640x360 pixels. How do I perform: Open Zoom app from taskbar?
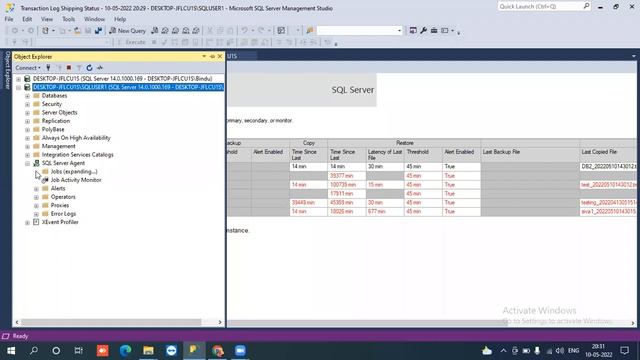(x=240, y=351)
